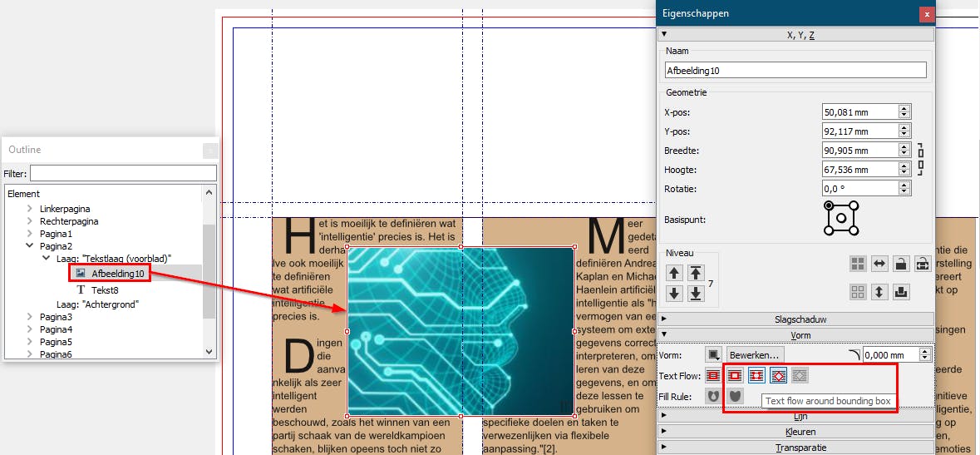Image resolution: width=980 pixels, height=455 pixels.
Task: Click the ungroup objects icon
Action: [858, 292]
